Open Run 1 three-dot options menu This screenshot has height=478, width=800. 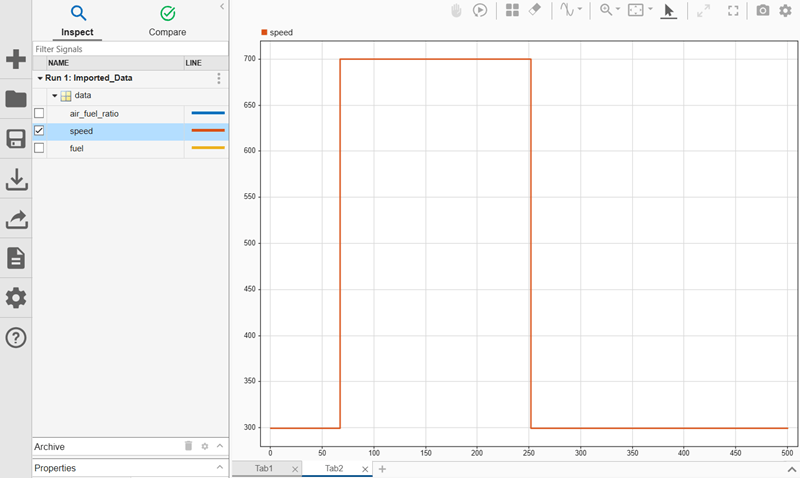pyautogui.click(x=219, y=78)
